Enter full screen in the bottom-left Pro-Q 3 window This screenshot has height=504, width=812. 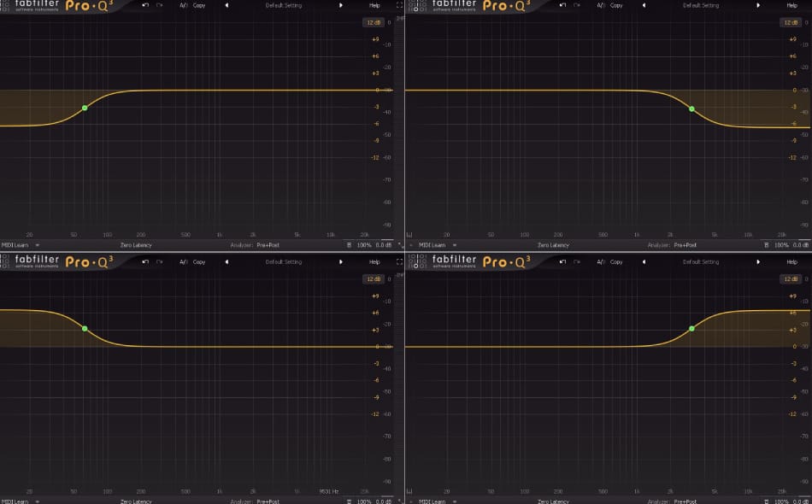click(399, 262)
